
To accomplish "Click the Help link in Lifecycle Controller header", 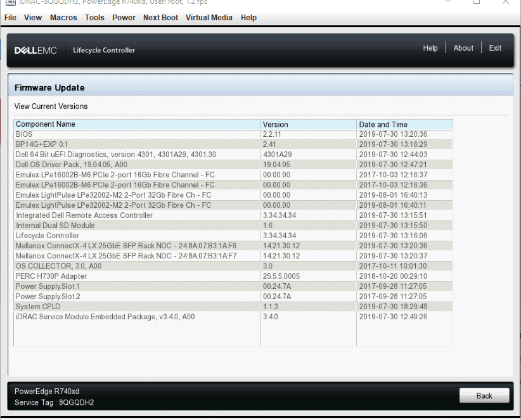I will coord(430,48).
